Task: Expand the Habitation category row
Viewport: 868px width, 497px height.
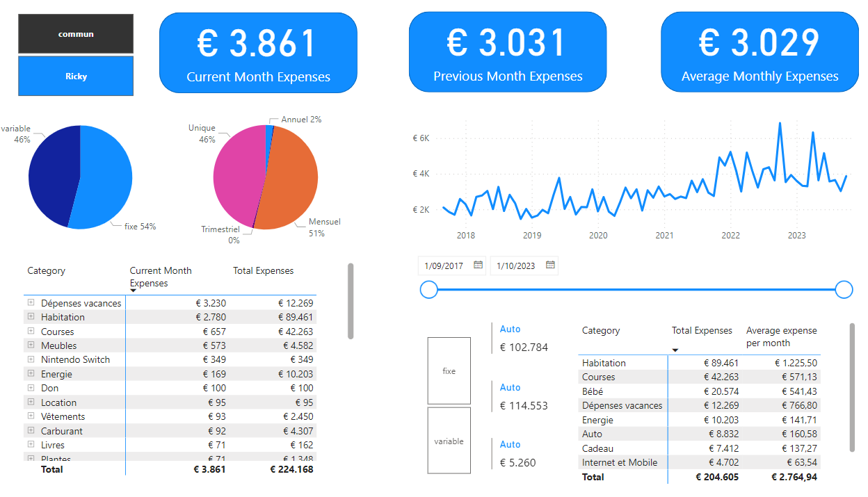Action: click(x=30, y=316)
